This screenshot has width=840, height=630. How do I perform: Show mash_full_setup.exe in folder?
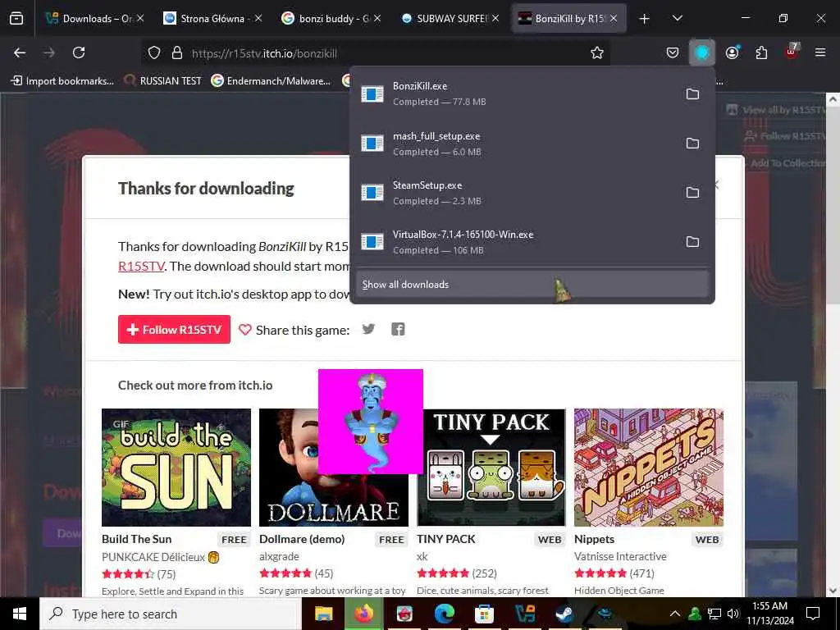692,144
